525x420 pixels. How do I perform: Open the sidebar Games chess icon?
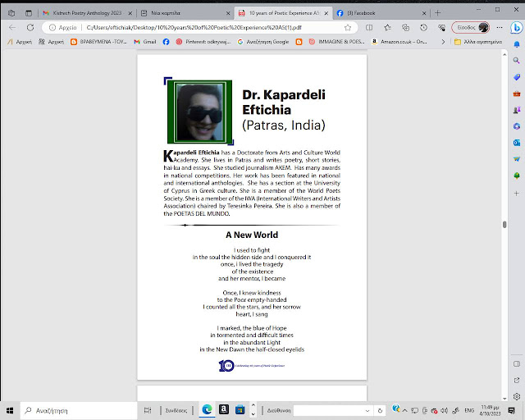coord(517,110)
